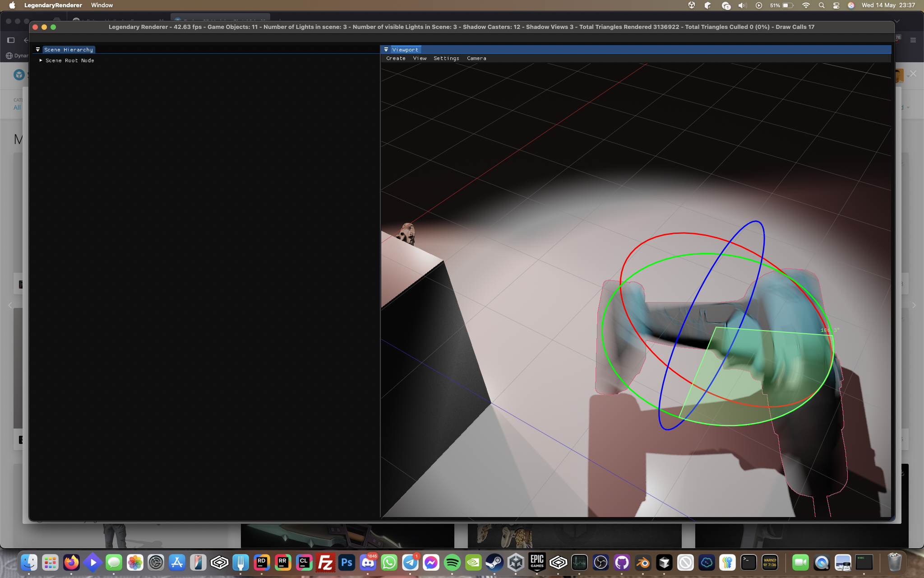The width and height of the screenshot is (924, 578).
Task: Open Blender from the dock
Action: [x=643, y=563]
